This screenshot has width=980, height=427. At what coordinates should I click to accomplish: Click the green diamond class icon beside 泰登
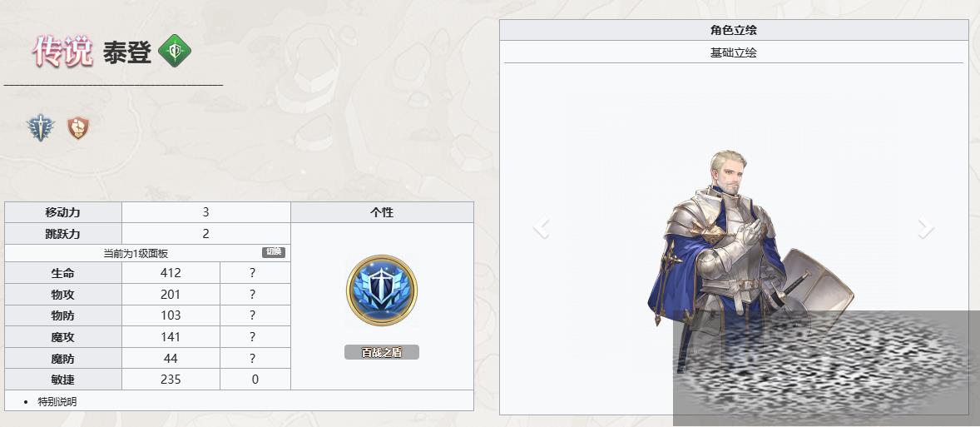click(x=175, y=52)
